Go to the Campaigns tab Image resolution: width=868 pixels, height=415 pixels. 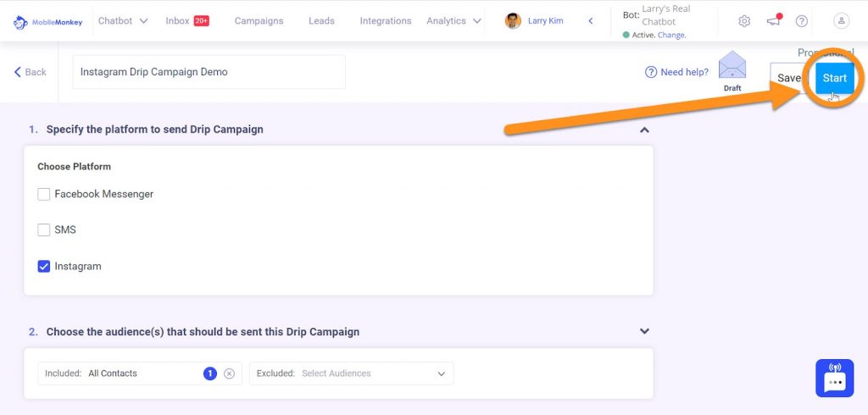pyautogui.click(x=259, y=21)
